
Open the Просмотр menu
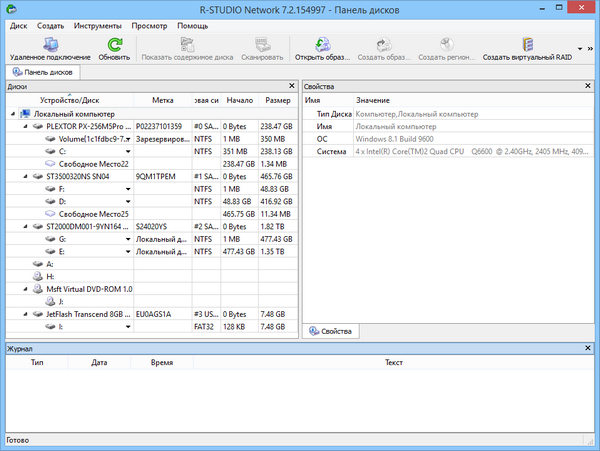(x=150, y=25)
